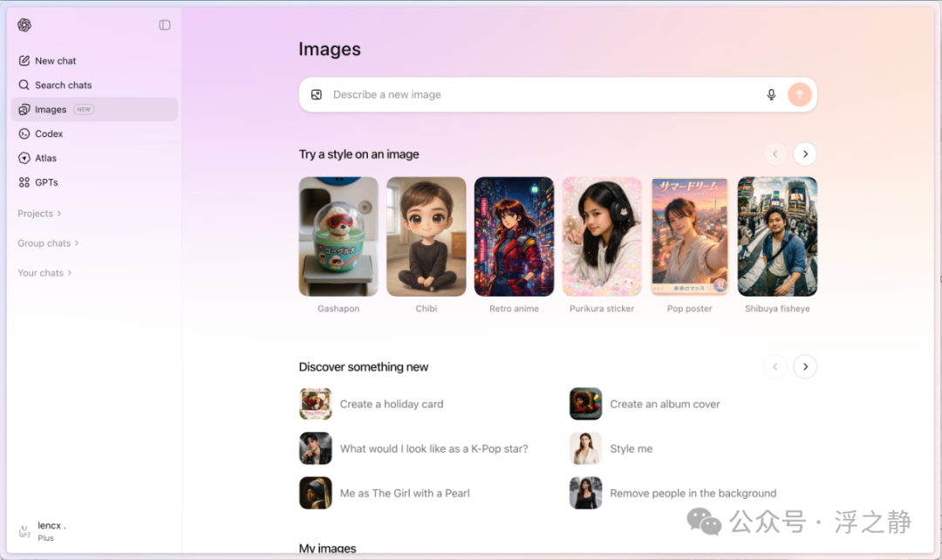Click Create a holiday card suggestion

[x=372, y=404]
